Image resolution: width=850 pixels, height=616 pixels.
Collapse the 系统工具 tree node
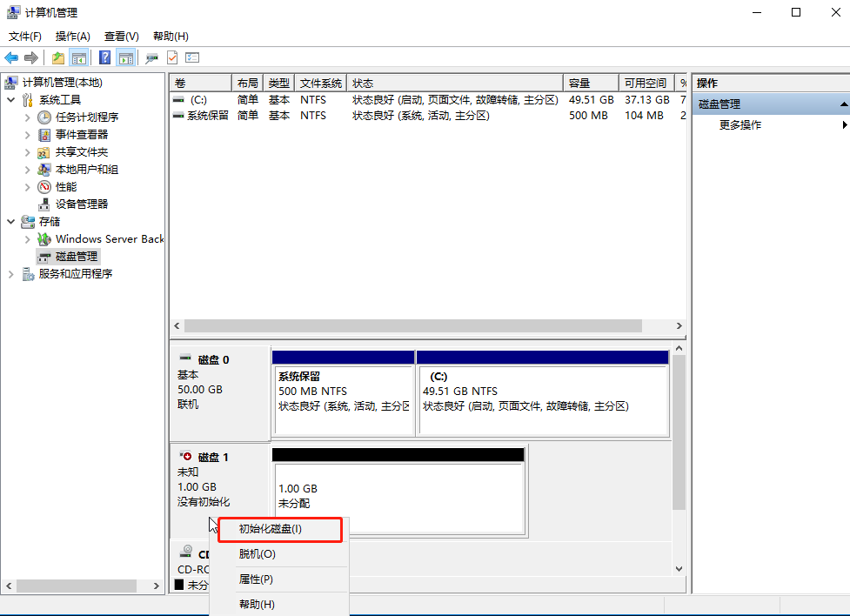click(x=10, y=100)
